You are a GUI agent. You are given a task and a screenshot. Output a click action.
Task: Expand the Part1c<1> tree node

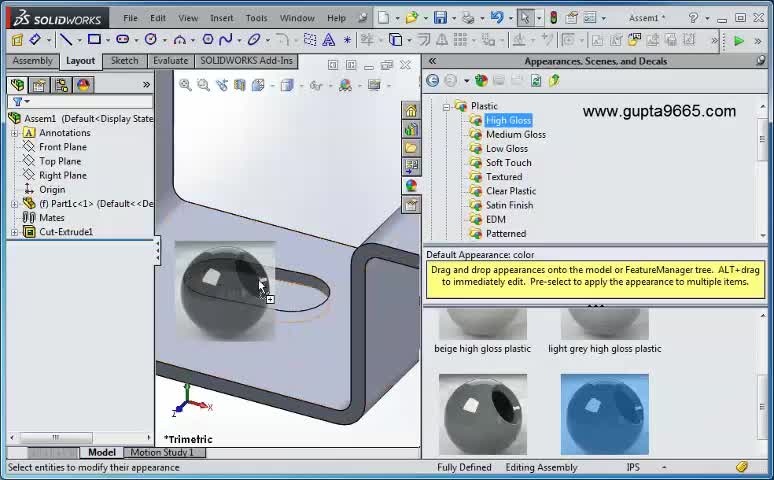coord(14,203)
